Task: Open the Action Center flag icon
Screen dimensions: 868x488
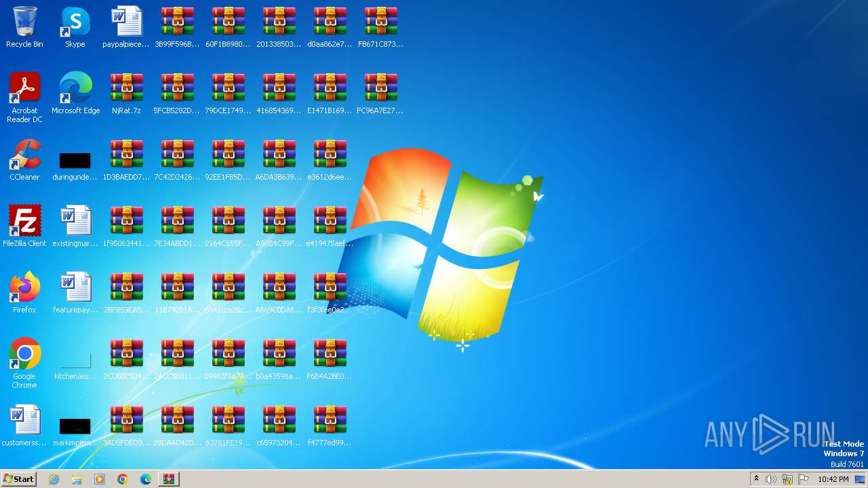Action: pos(804,479)
